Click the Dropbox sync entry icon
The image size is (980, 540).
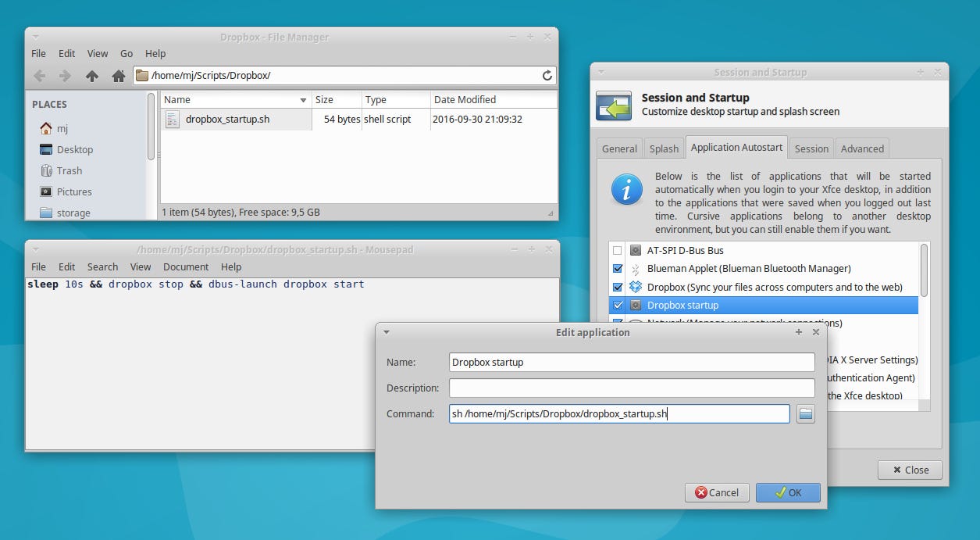coord(636,287)
